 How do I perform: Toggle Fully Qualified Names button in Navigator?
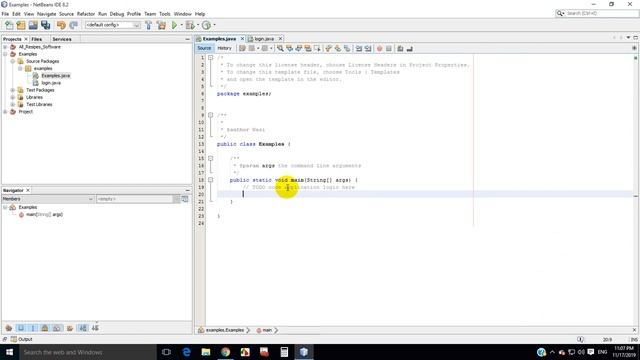pos(70,328)
